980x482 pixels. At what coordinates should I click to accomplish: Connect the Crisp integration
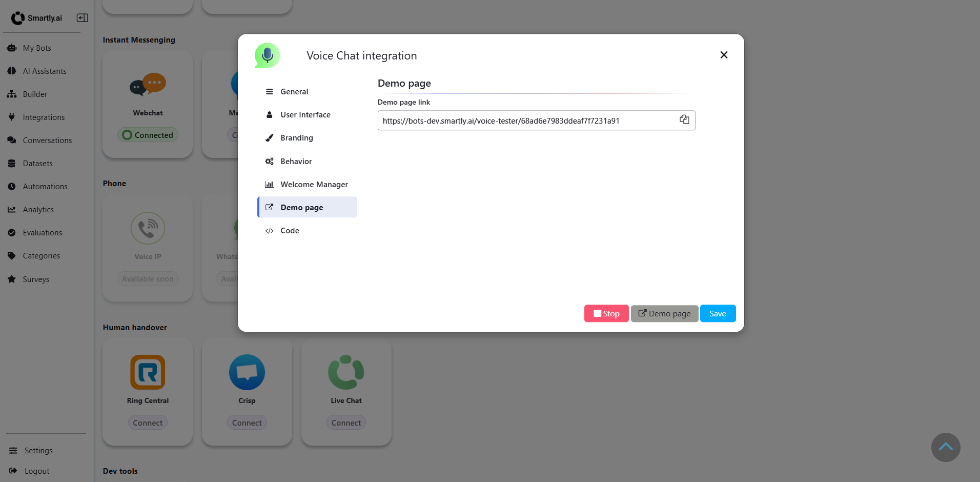pyautogui.click(x=247, y=422)
